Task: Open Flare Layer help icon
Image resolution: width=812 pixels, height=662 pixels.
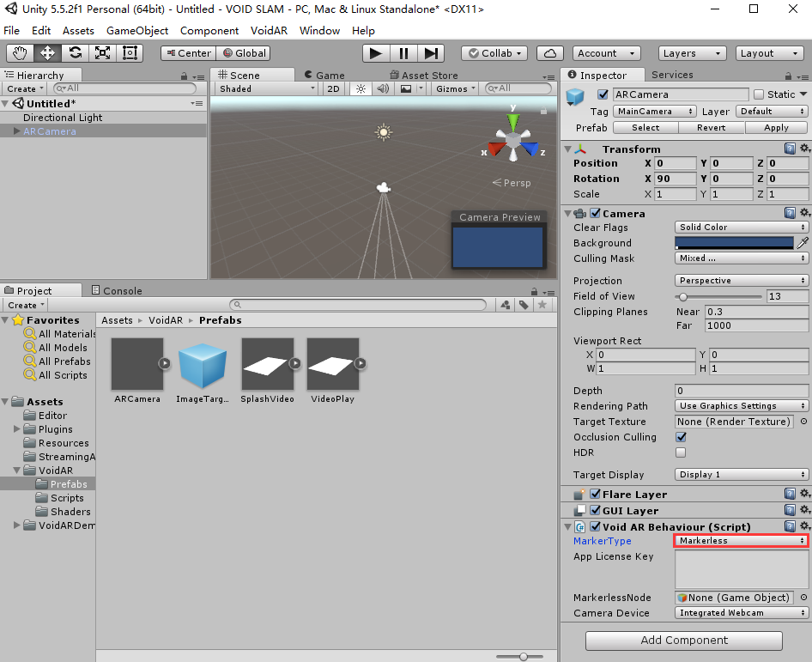Action: coord(790,494)
